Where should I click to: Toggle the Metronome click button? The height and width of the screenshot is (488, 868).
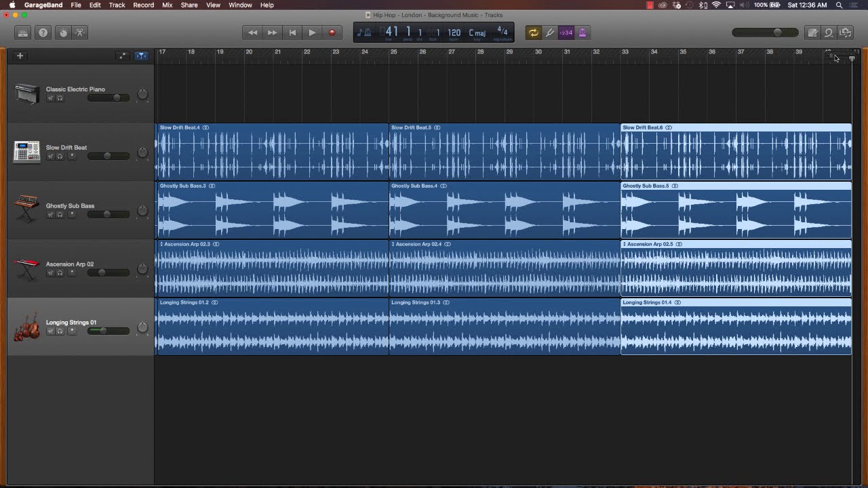pos(583,33)
